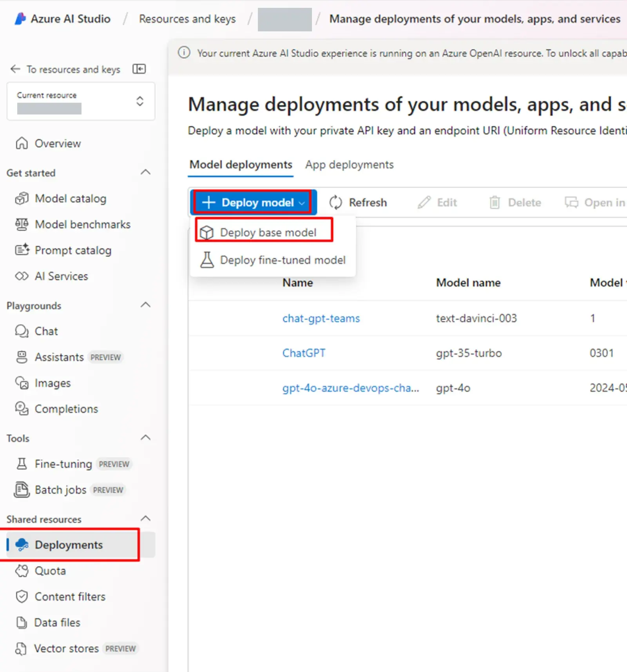The image size is (627, 672).
Task: Click the gpt-35-turbo model name cell
Action: click(x=469, y=353)
